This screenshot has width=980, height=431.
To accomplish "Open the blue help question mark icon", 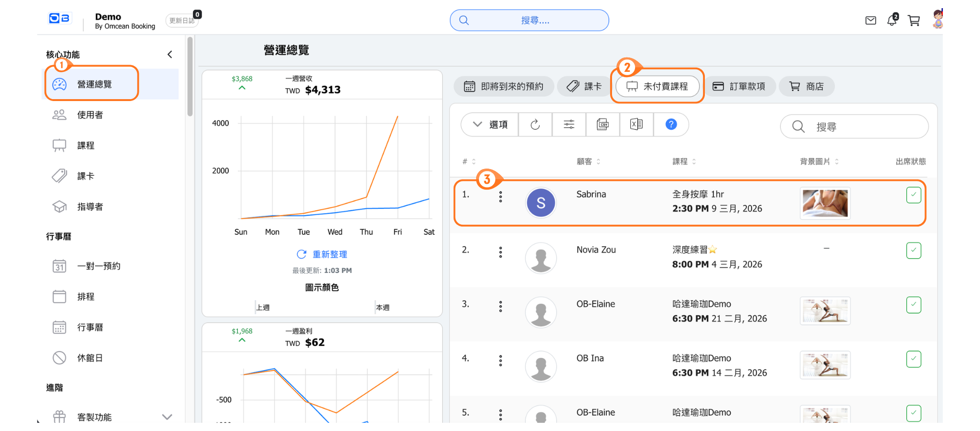I will click(x=671, y=125).
